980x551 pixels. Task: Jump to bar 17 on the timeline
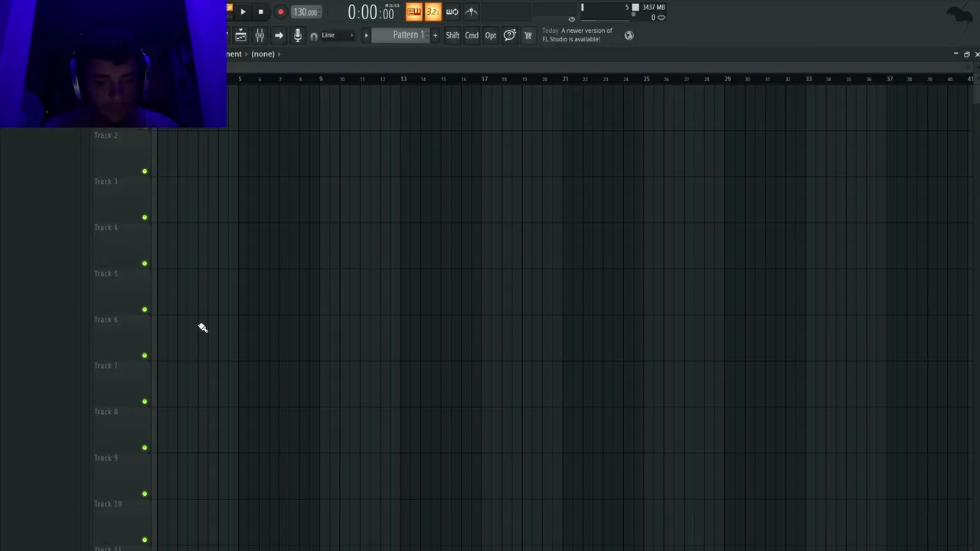tap(485, 79)
